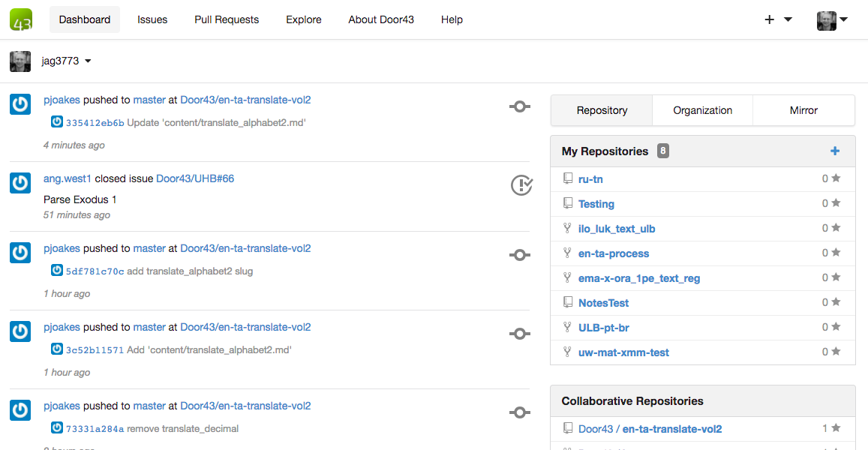This screenshot has height=450, width=868.
Task: Open commit 335412eb6b
Action: (x=95, y=123)
